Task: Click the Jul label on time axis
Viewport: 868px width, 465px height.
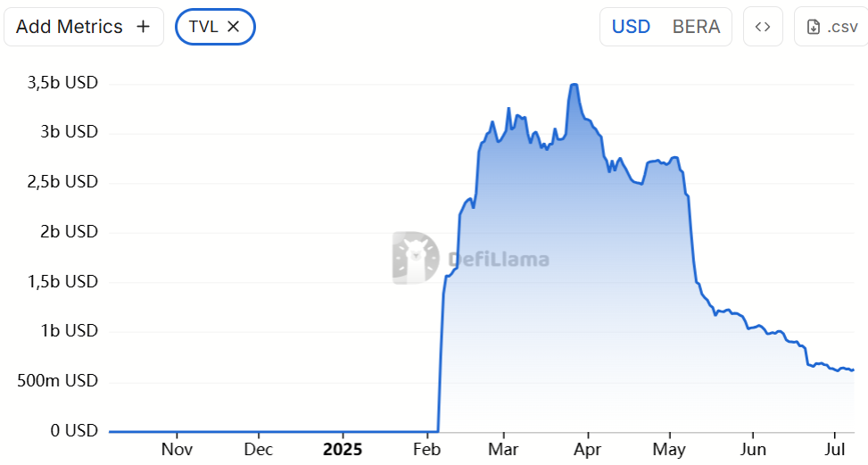Action: click(836, 449)
